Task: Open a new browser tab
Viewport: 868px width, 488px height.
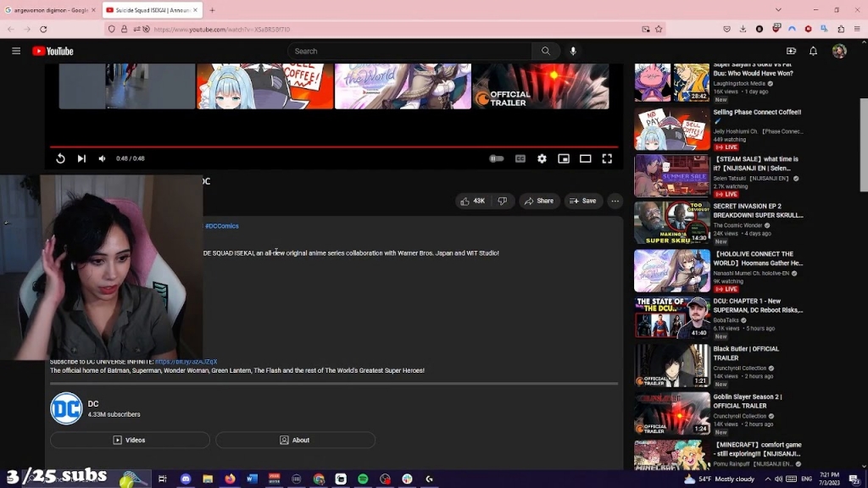Action: [212, 10]
